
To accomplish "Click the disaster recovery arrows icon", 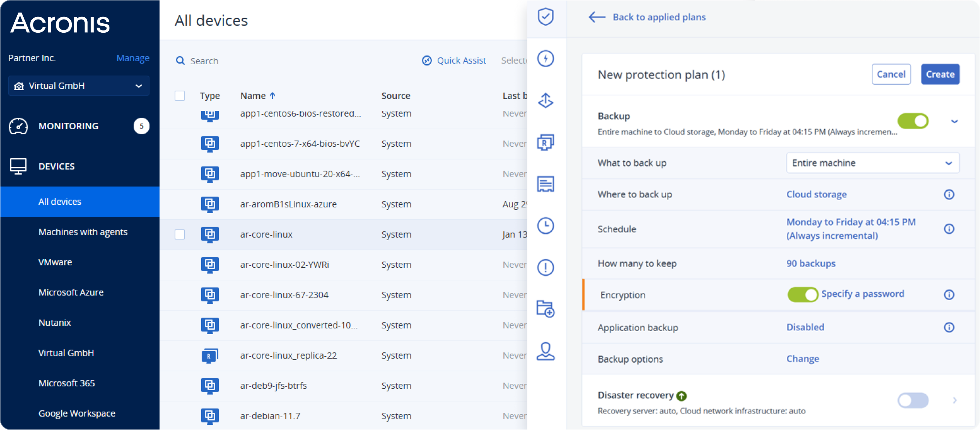I will tap(546, 101).
